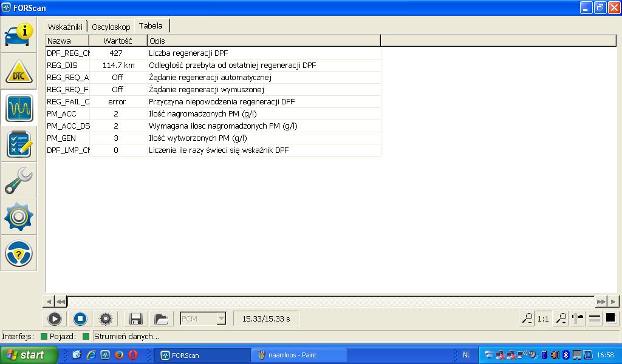Open the tests checklist section
622x364 pixels.
[19, 144]
